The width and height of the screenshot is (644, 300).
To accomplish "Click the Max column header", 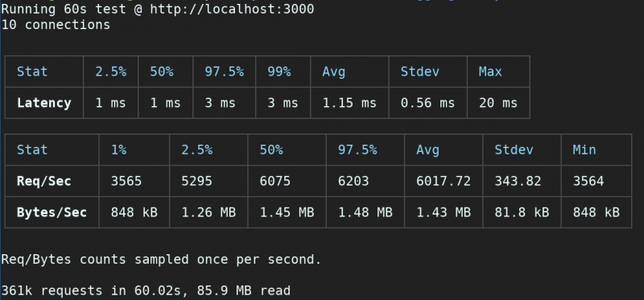I will pos(490,72).
